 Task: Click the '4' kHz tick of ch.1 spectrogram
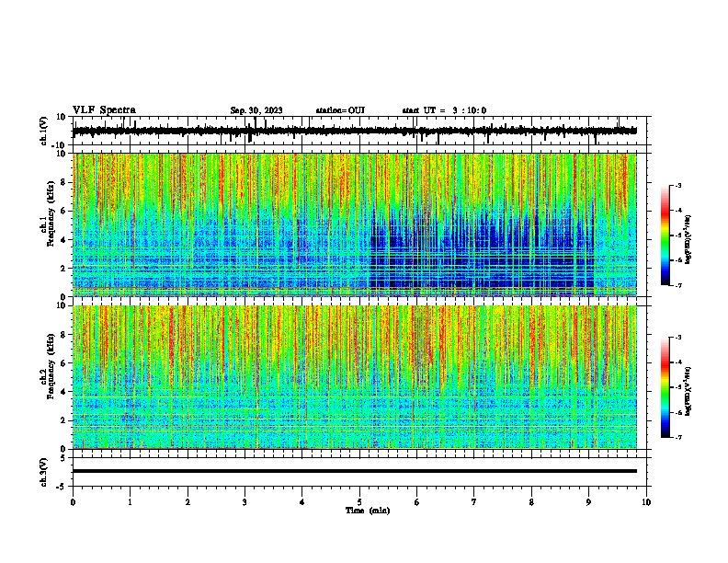click(63, 240)
